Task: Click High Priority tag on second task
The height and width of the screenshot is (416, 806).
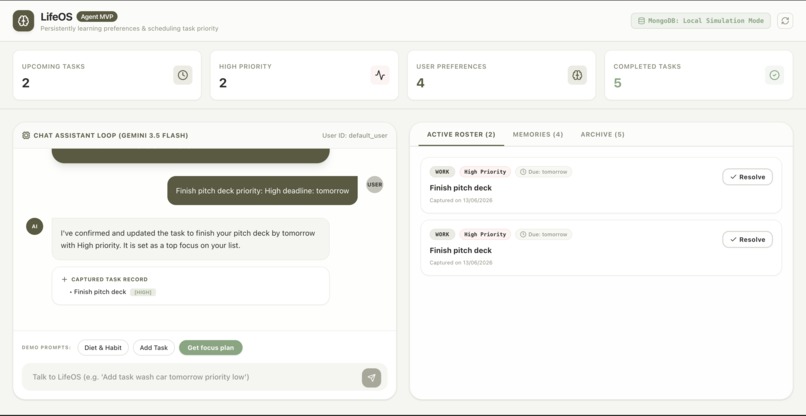Action: pyautogui.click(x=485, y=234)
